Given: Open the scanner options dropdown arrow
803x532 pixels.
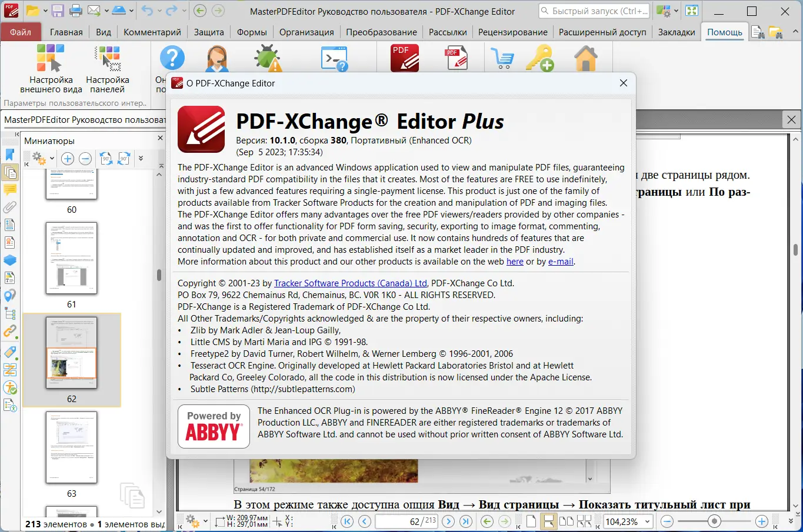Looking at the screenshot, I should [131, 11].
